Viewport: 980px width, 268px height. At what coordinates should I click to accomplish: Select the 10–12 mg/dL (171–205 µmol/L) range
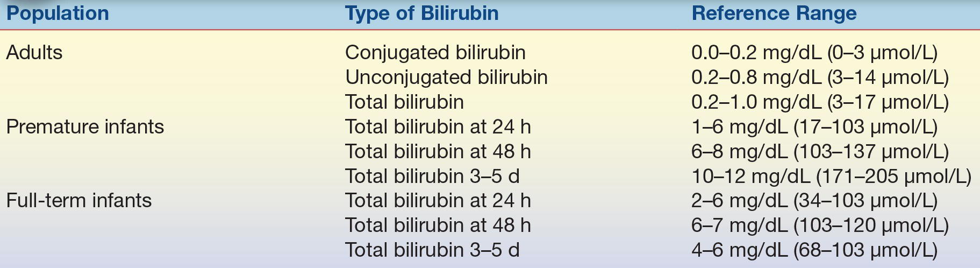[831, 177]
